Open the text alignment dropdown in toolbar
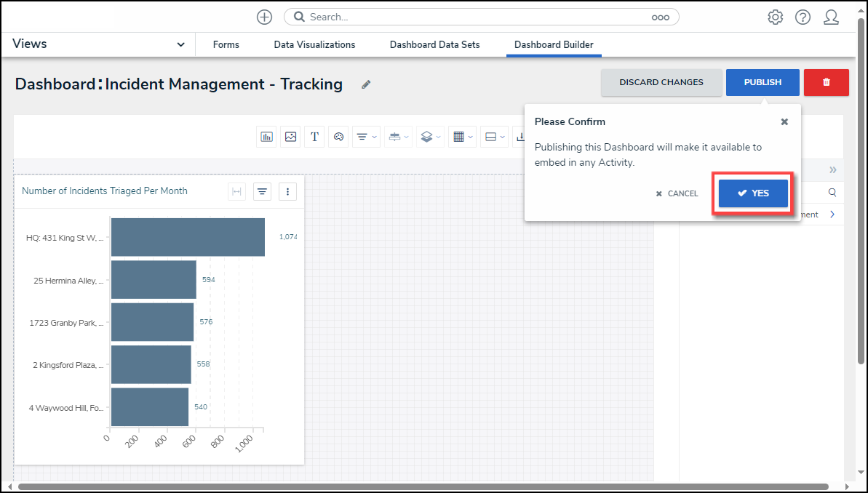 tap(366, 137)
